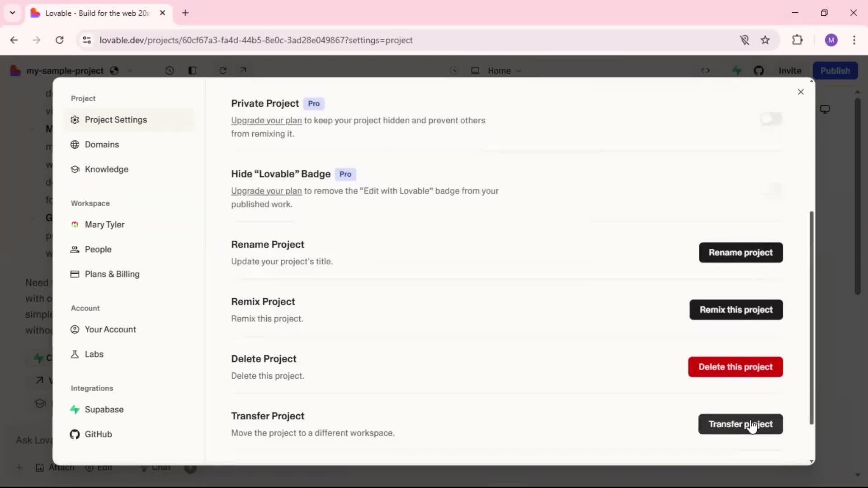Toggle the Private Project switch
The image size is (868, 488).
(771, 119)
